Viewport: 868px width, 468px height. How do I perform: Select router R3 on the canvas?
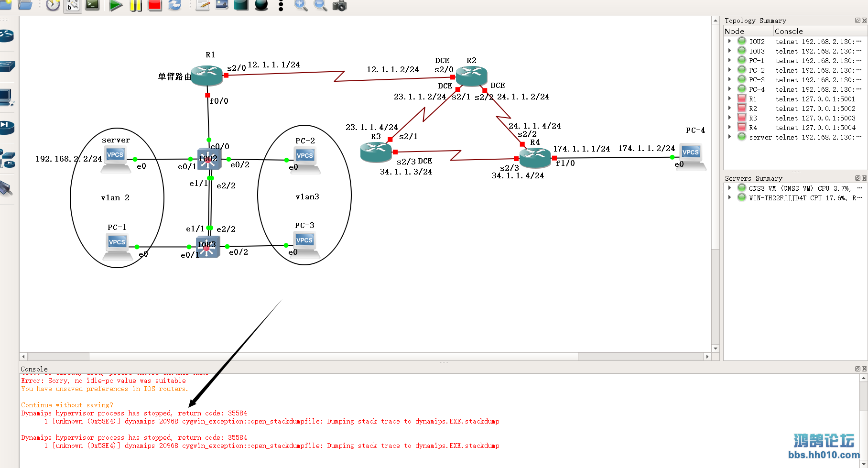click(x=376, y=152)
